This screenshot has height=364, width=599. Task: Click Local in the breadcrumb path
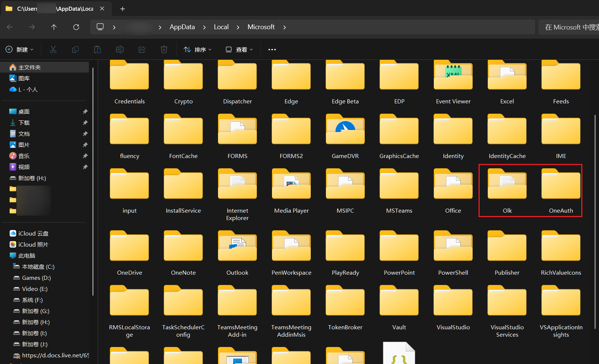pos(221,27)
